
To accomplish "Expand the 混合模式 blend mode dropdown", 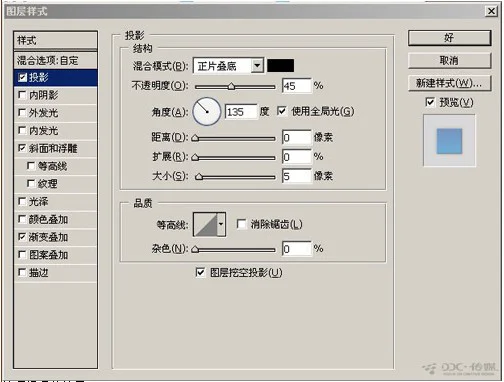I will coord(257,66).
